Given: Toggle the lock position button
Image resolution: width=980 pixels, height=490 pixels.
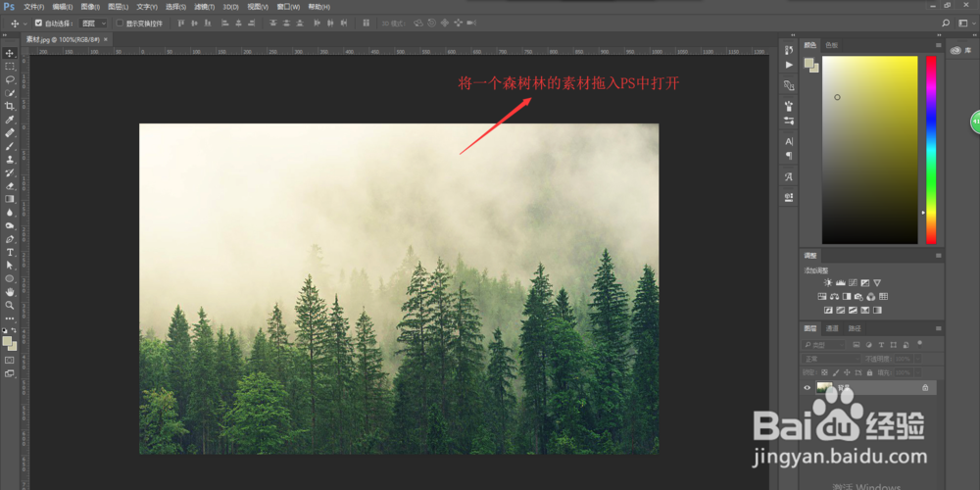Looking at the screenshot, I should [848, 372].
